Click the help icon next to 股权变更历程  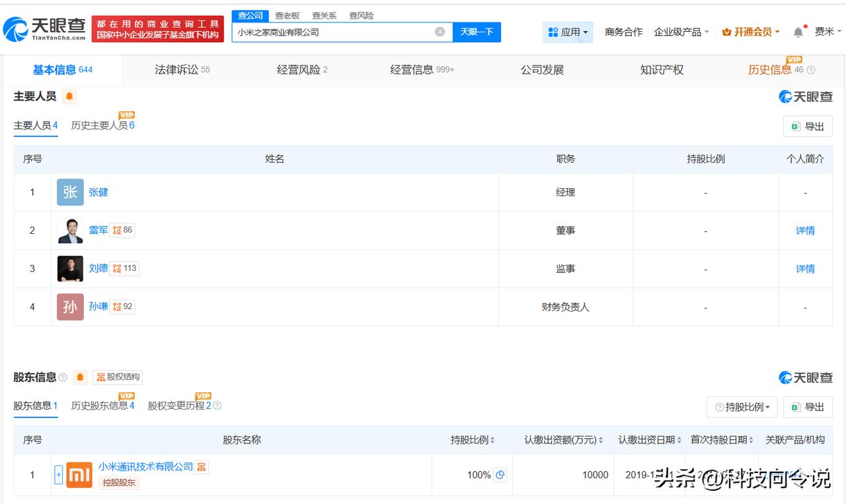coord(217,406)
